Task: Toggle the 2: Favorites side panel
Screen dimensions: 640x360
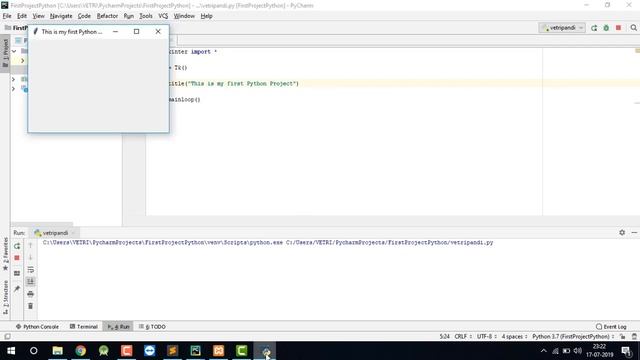Action: click(x=5, y=254)
